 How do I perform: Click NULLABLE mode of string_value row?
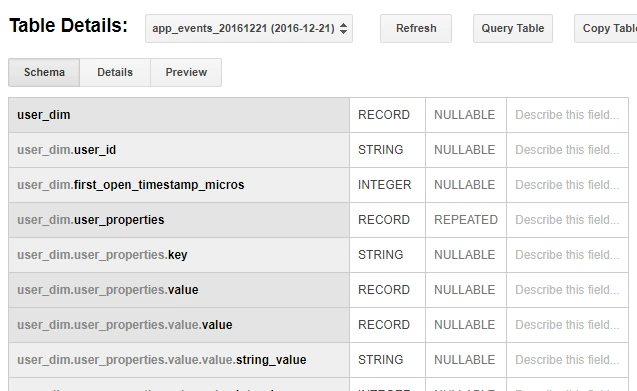tap(465, 360)
